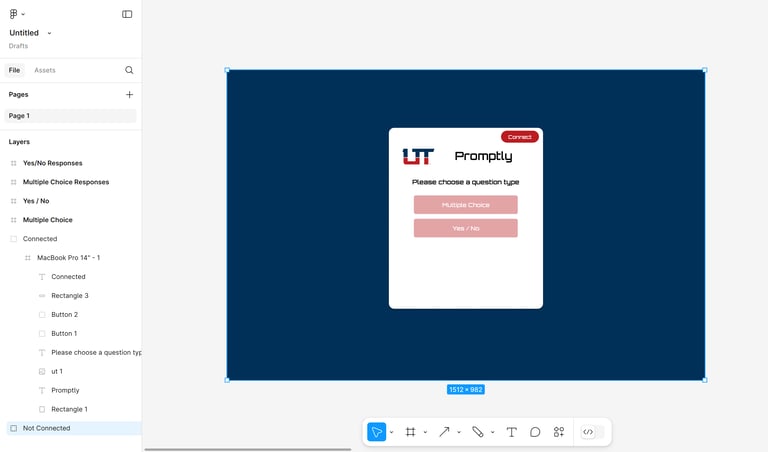Open the Actions components tool
This screenshot has height=452, width=768.
coord(559,432)
